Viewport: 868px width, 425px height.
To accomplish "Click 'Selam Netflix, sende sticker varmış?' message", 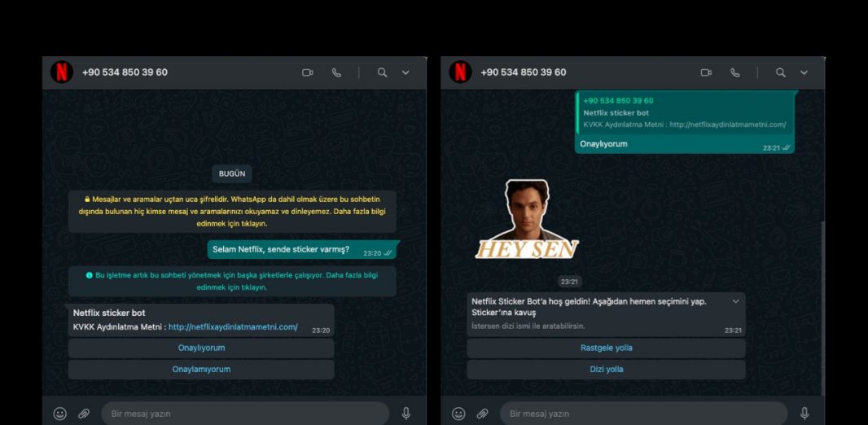I will (x=302, y=250).
